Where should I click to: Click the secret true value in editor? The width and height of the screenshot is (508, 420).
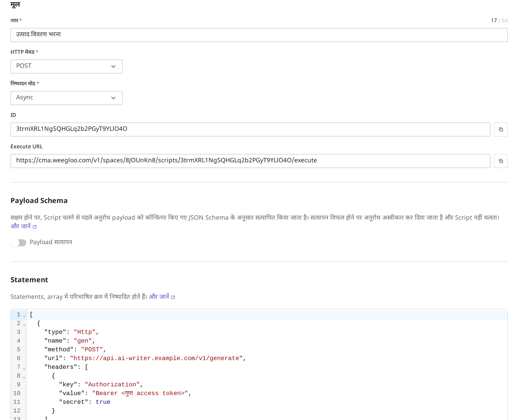pyautogui.click(x=103, y=402)
